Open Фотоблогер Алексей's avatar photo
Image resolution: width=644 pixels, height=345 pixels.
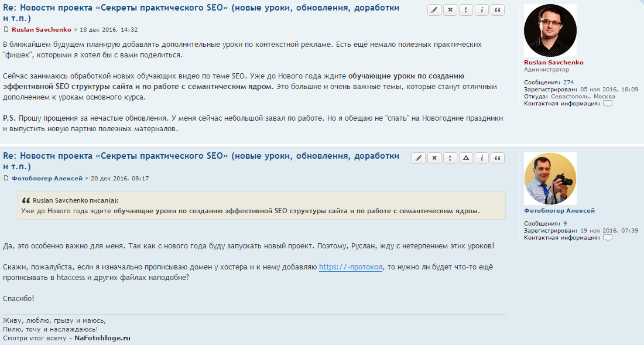pos(550,179)
